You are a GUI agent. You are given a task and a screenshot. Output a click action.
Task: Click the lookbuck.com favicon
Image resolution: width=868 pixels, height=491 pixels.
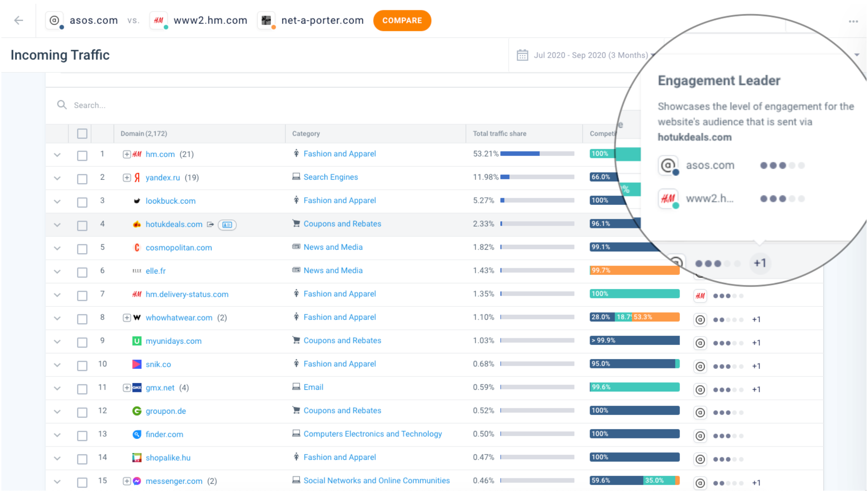tap(137, 201)
